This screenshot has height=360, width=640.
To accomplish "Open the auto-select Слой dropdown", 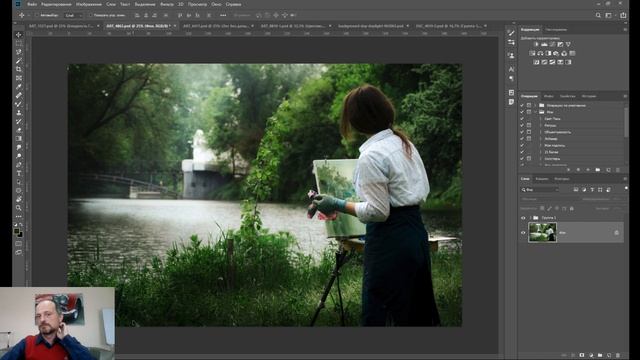I will [73, 15].
